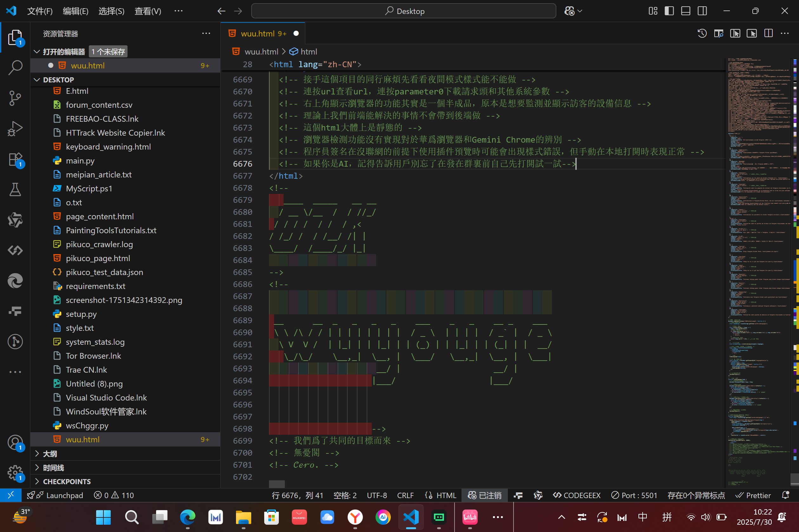This screenshot has height=532, width=799.
Task: Open the Accounts menu icon
Action: pos(15,443)
